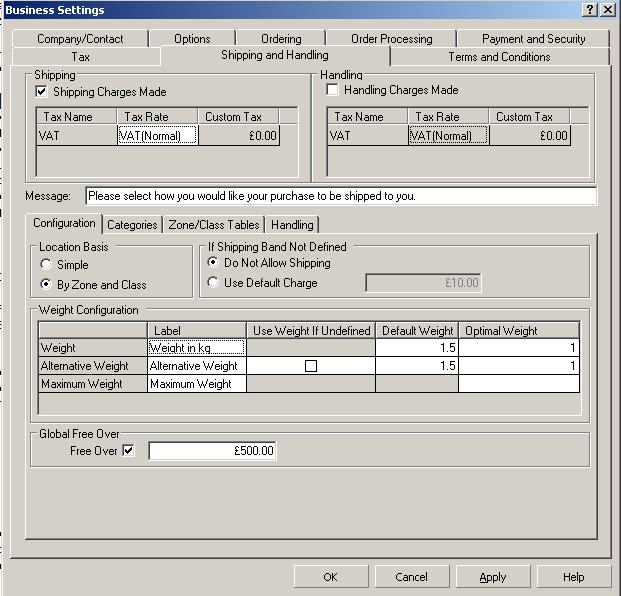Viewport: 621px width, 596px height.
Task: Toggle the Global Free Over checkbox
Action: coord(128,451)
